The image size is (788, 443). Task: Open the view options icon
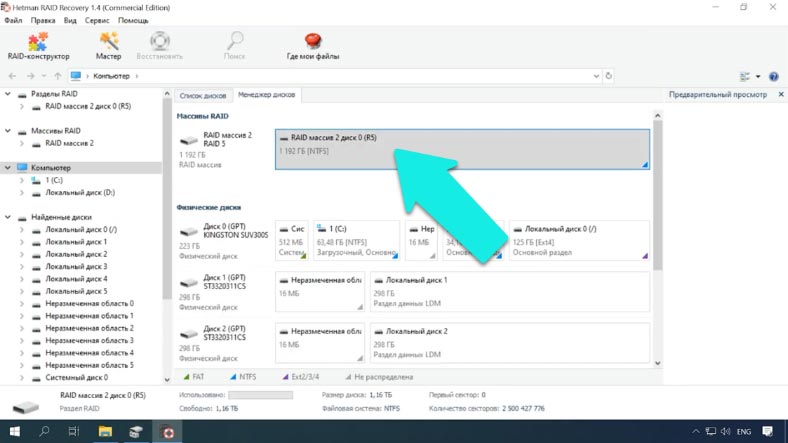pyautogui.click(x=745, y=76)
